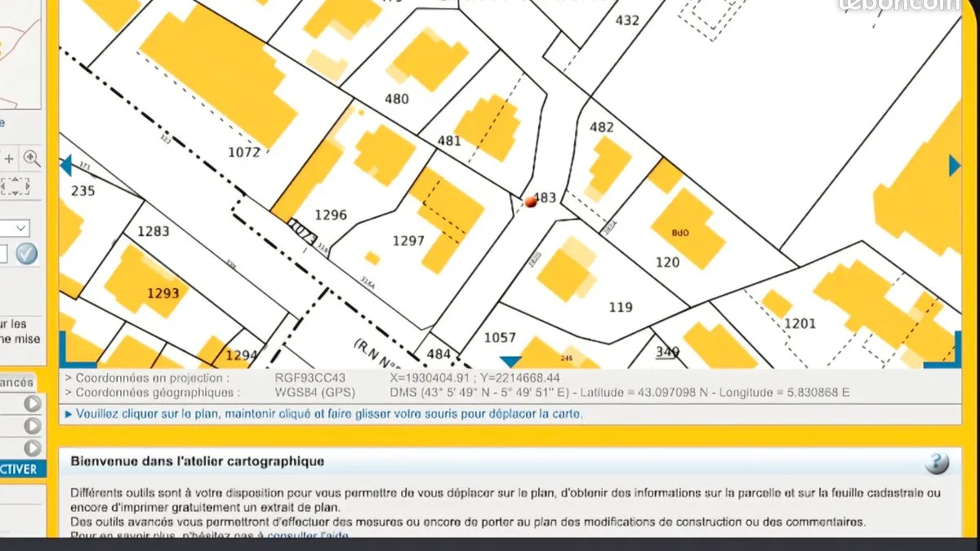Viewport: 980px width, 551px height.
Task: Open the 'consulter l'aide' link
Action: coord(308,535)
